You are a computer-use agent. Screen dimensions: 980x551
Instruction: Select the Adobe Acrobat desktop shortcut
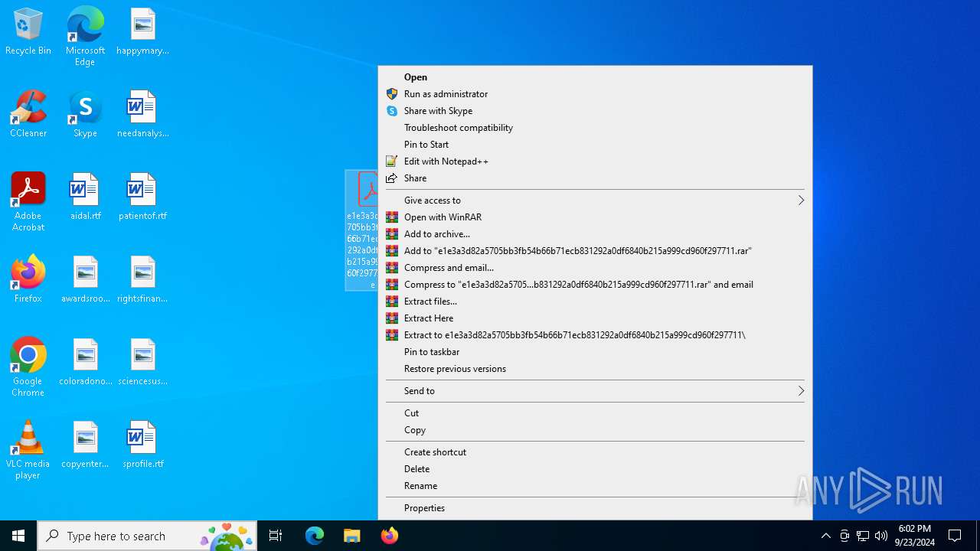[x=28, y=202]
